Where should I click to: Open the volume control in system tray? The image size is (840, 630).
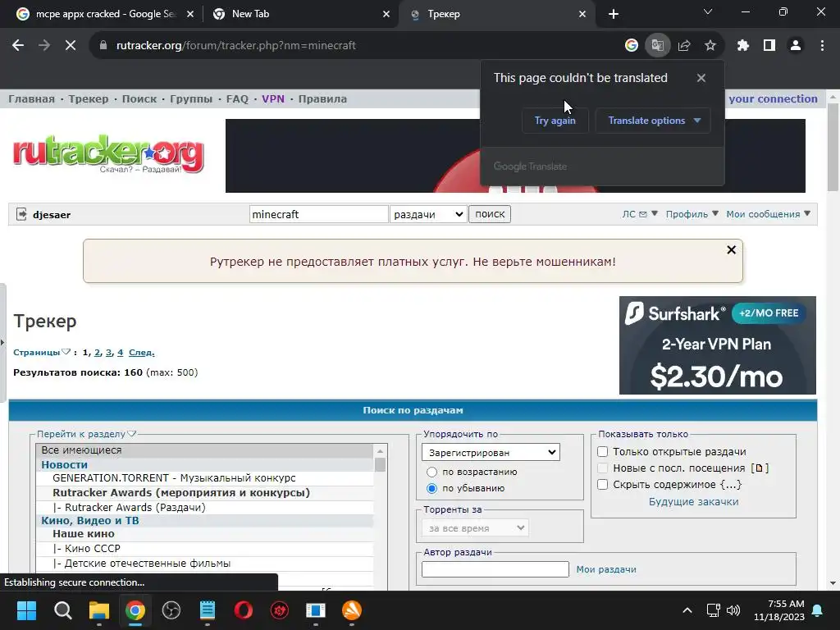click(733, 610)
